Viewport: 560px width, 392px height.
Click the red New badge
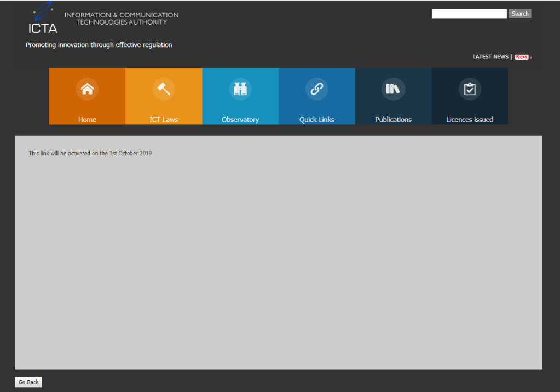pos(521,57)
